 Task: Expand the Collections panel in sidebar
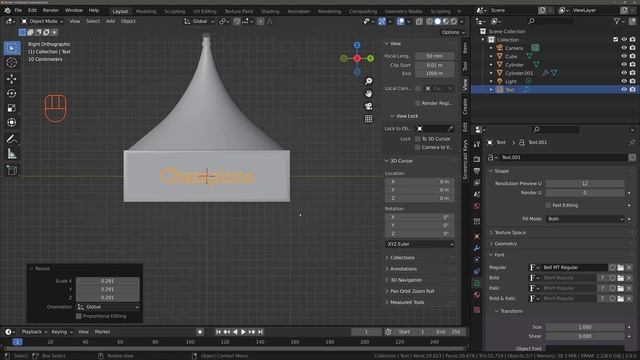tap(402, 258)
